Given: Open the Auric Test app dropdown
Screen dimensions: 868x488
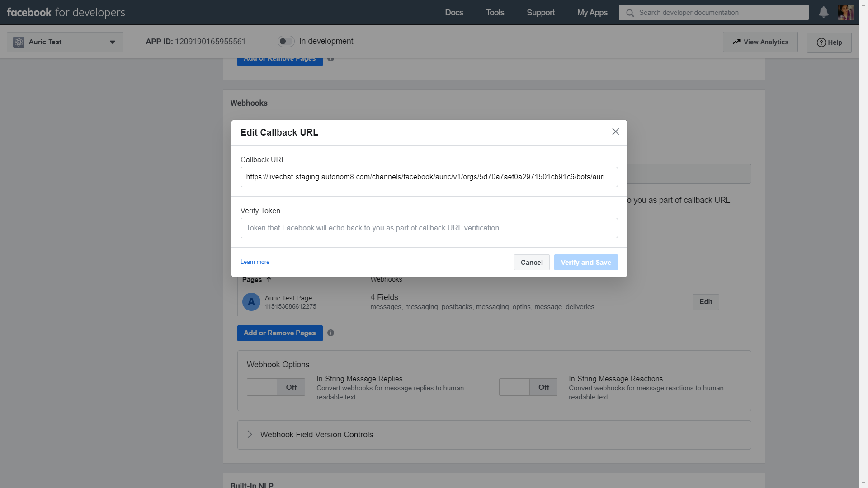Looking at the screenshot, I should pos(65,42).
